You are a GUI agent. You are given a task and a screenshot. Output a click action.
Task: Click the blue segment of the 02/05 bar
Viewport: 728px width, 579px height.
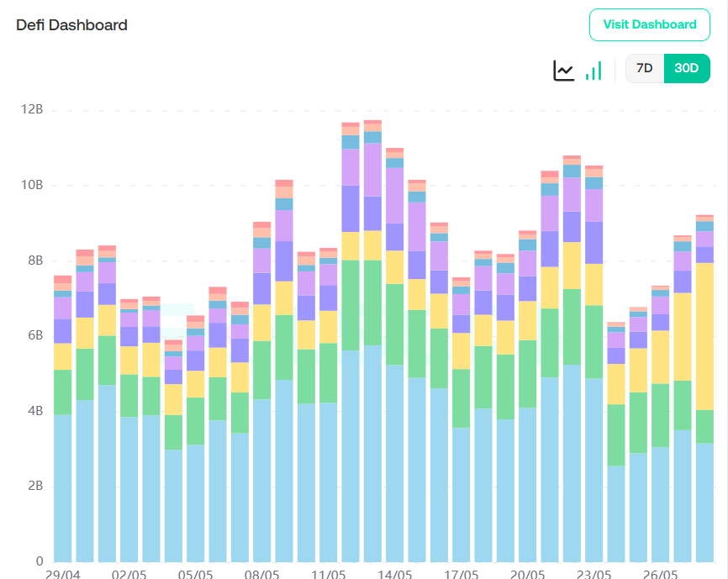(129, 489)
